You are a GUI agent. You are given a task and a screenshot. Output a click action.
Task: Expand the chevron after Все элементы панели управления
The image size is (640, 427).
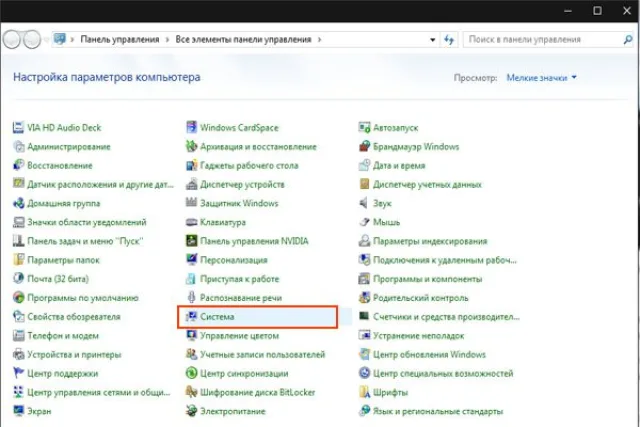(320, 40)
